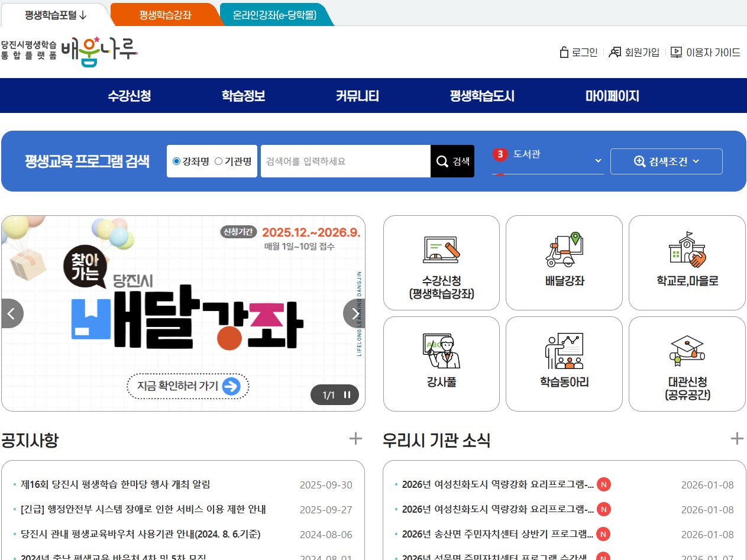Open the 도서관 dropdown
Image resolution: width=747 pixels, height=560 pixels.
(x=597, y=160)
